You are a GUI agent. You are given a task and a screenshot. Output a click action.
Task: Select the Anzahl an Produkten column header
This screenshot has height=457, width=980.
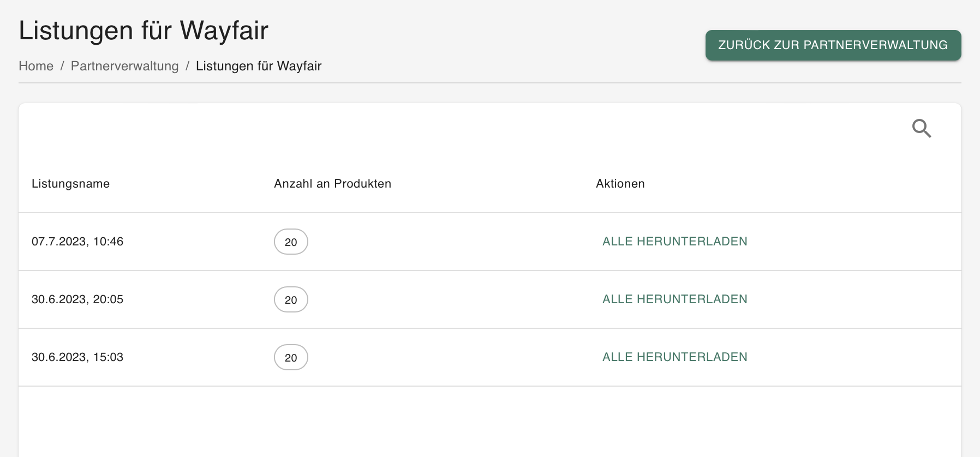coord(332,184)
